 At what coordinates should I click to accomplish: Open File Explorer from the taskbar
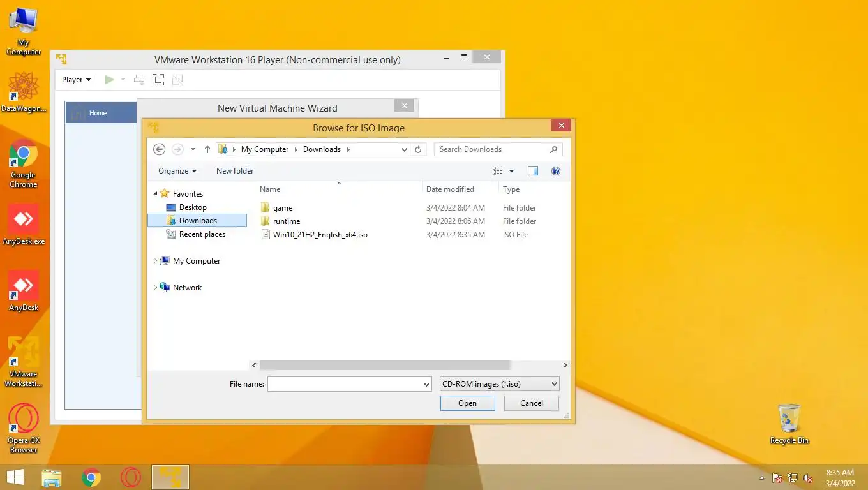(52, 477)
